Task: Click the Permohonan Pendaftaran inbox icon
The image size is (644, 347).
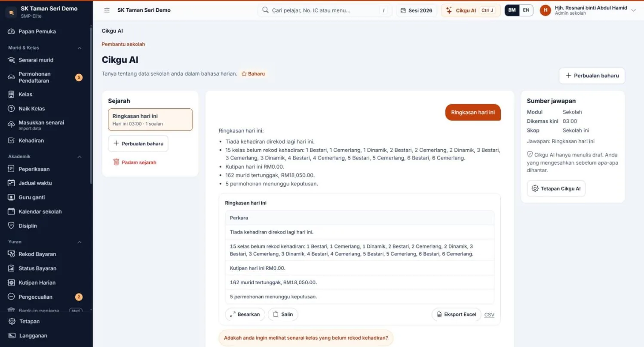Action: tap(12, 77)
